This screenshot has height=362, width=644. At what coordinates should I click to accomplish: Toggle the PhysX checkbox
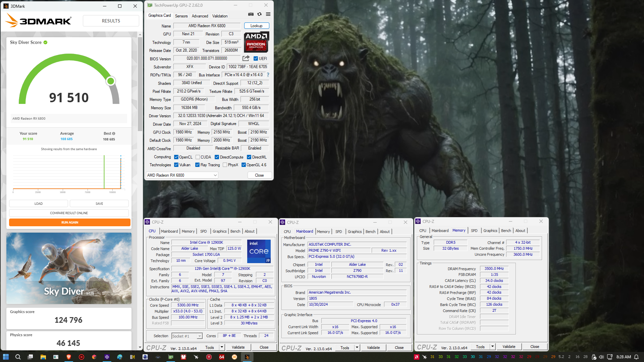[x=225, y=165]
